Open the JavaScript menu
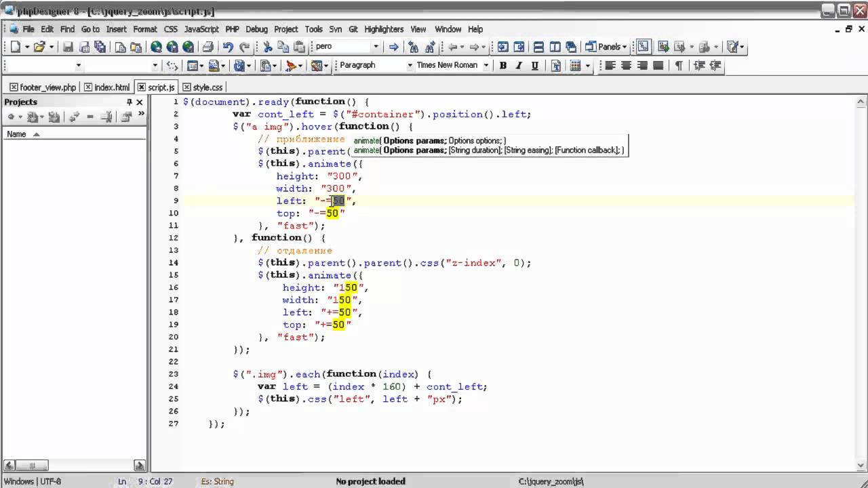The image size is (868, 488). pos(201,29)
